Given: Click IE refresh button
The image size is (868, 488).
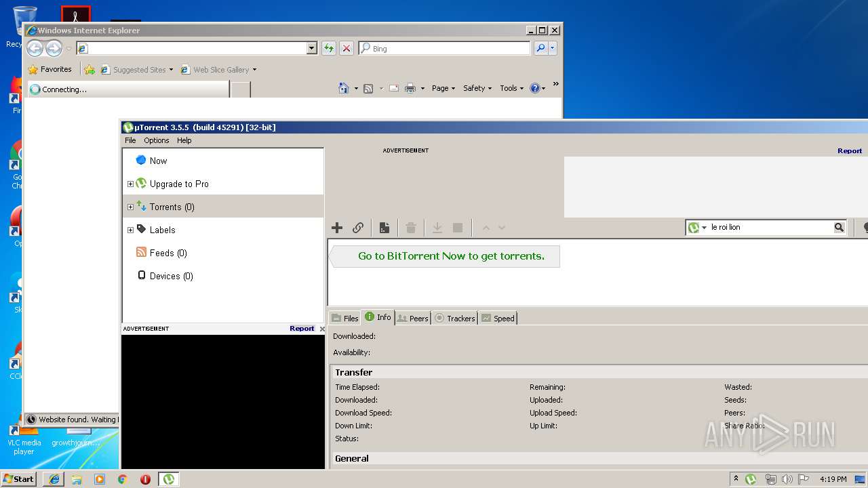Looking at the screenshot, I should [x=329, y=48].
